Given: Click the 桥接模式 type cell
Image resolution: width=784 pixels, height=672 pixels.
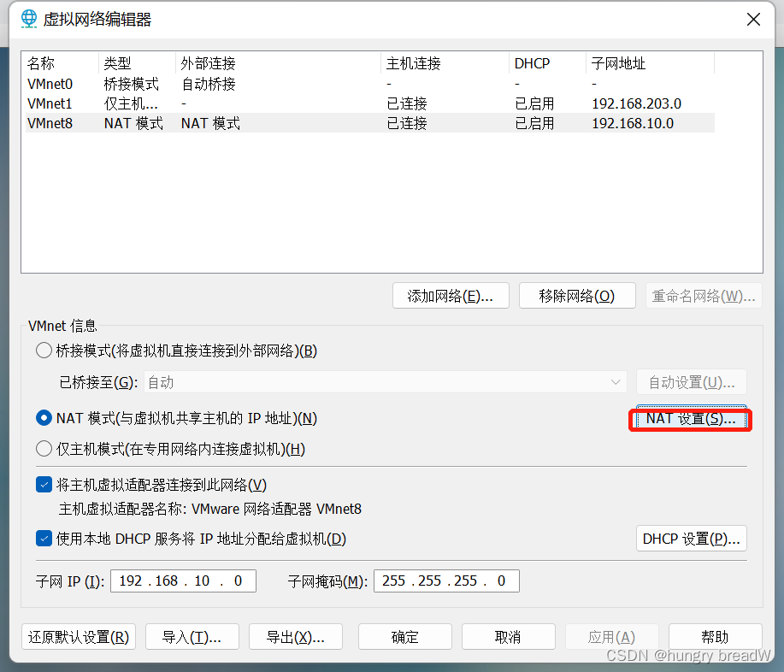Looking at the screenshot, I should pos(132,84).
